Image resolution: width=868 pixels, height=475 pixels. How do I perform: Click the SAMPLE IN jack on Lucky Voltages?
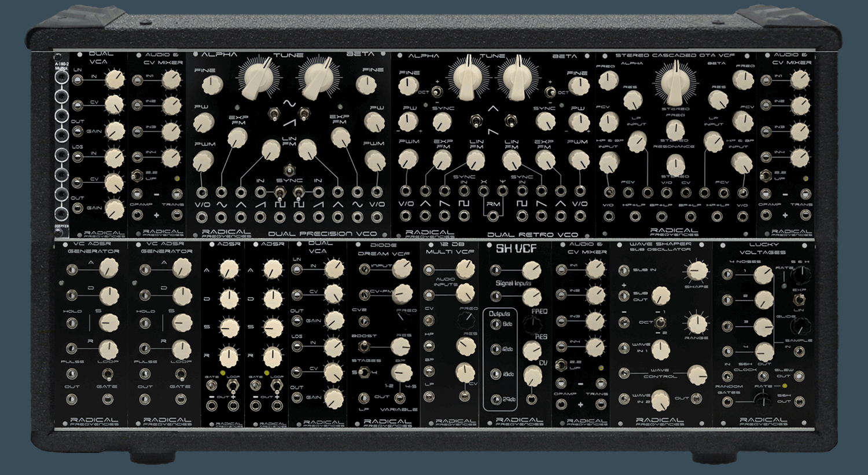coord(800,351)
